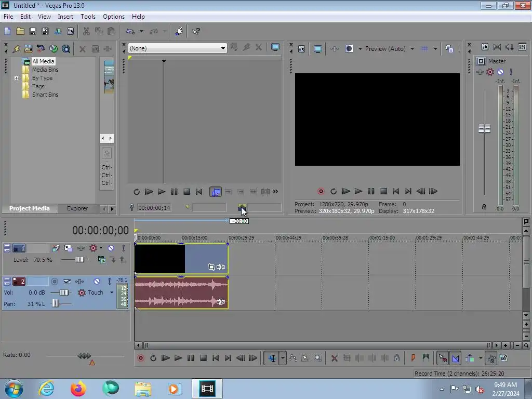Open Master Bus FX gear icon

(490, 72)
